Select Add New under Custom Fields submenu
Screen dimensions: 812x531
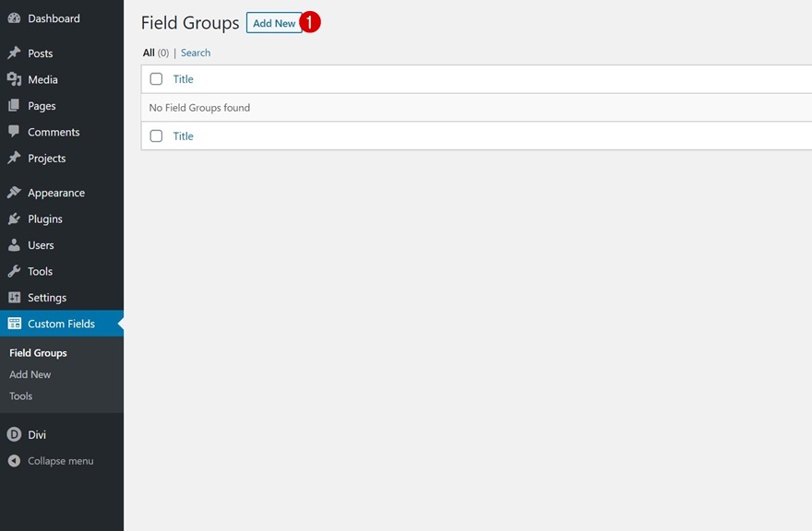[30, 374]
